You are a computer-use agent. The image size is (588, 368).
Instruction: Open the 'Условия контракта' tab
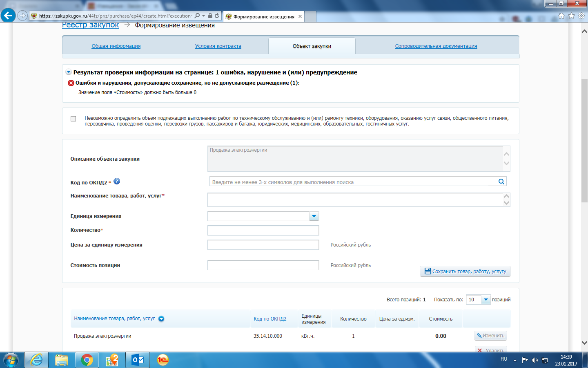pyautogui.click(x=218, y=46)
